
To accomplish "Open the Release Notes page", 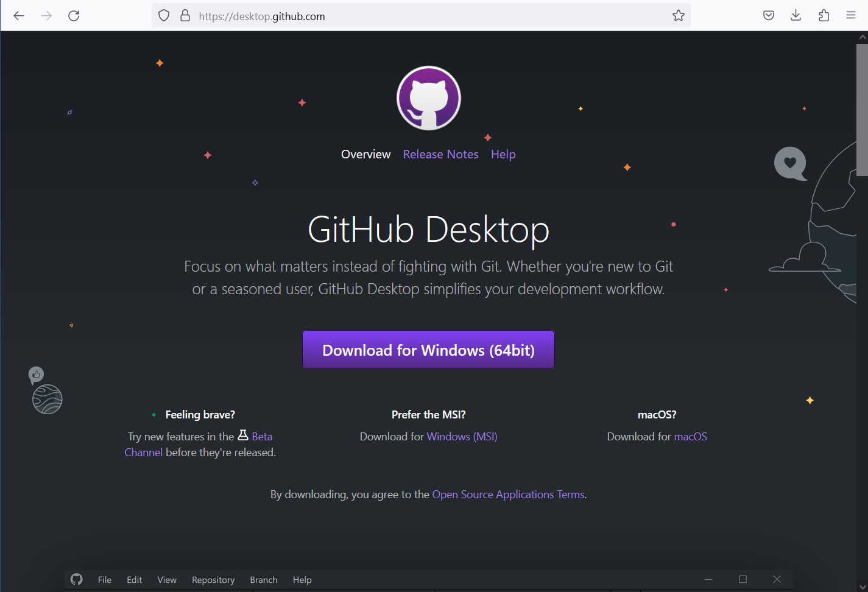I will coord(440,154).
